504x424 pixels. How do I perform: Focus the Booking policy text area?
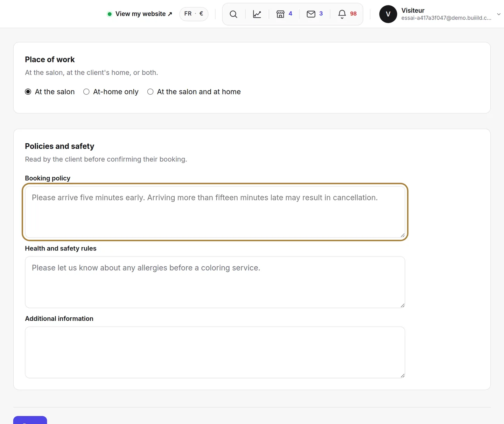coord(215,212)
